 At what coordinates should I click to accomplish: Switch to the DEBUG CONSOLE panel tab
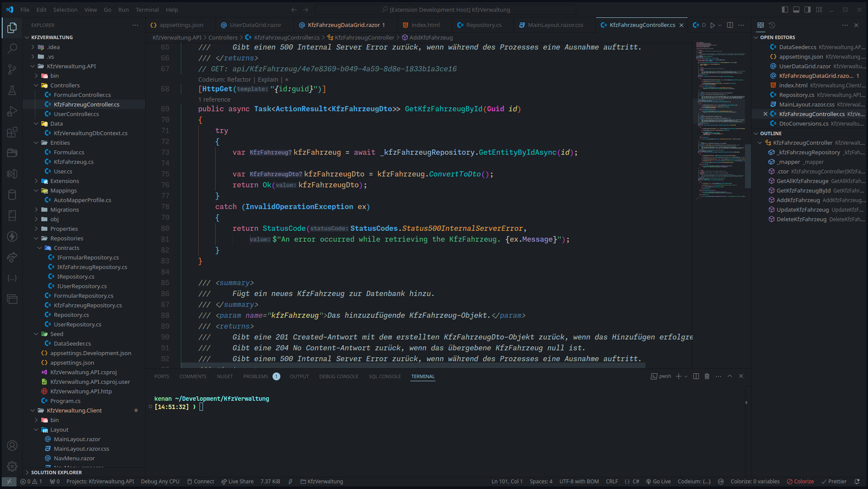339,376
